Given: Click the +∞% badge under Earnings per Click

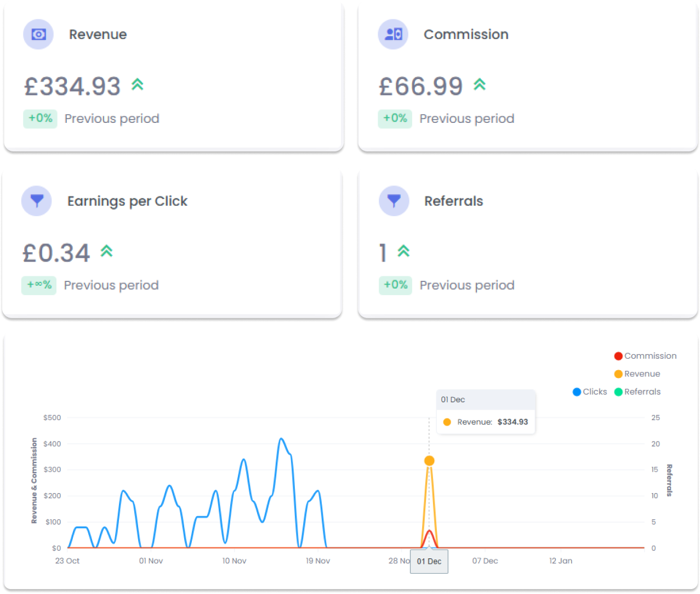Looking at the screenshot, I should [x=39, y=285].
